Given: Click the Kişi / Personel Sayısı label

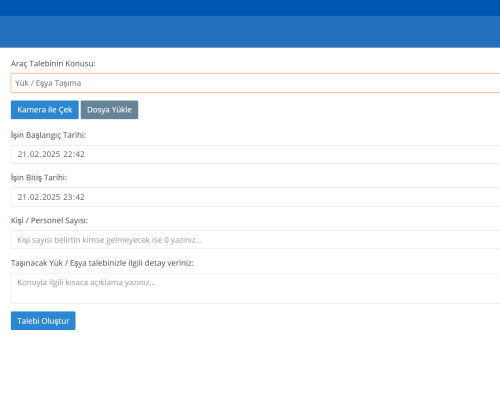Looking at the screenshot, I should [49, 221].
